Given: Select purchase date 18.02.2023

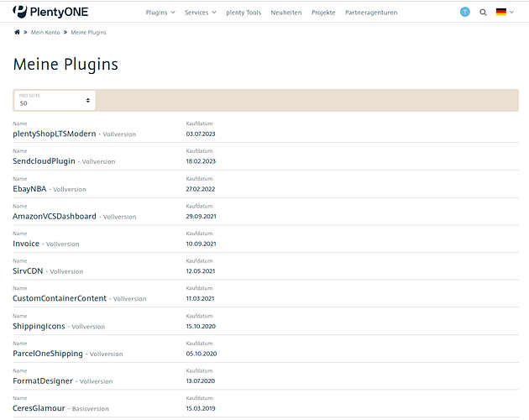Looking at the screenshot, I should point(201,161).
